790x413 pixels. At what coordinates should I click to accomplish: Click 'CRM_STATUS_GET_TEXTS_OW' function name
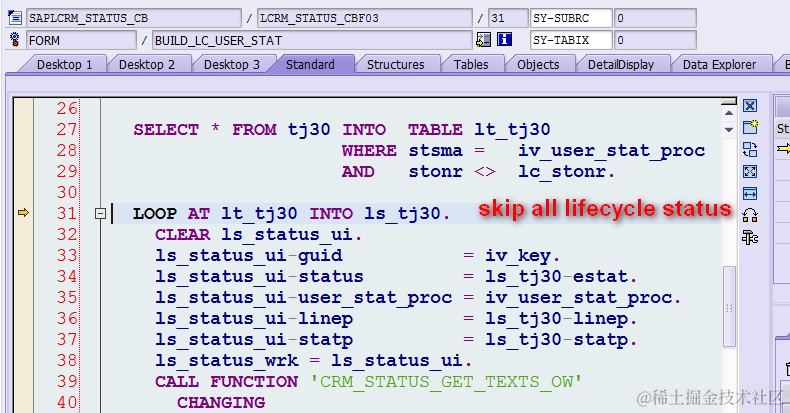(446, 382)
